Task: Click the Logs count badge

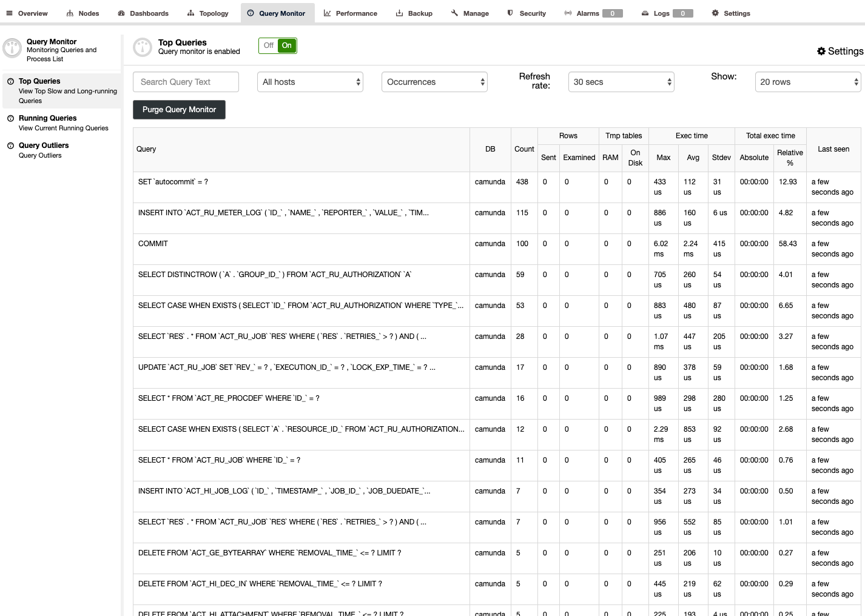Action: coord(683,13)
